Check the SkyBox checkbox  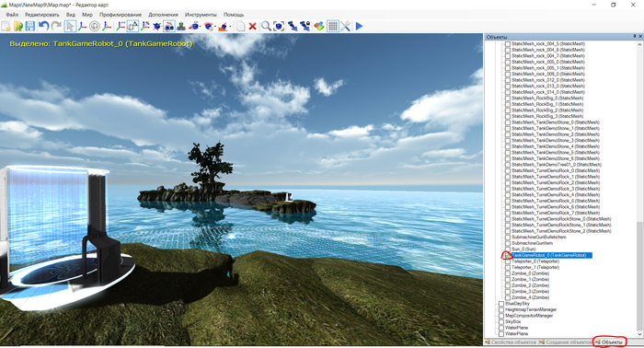click(501, 321)
